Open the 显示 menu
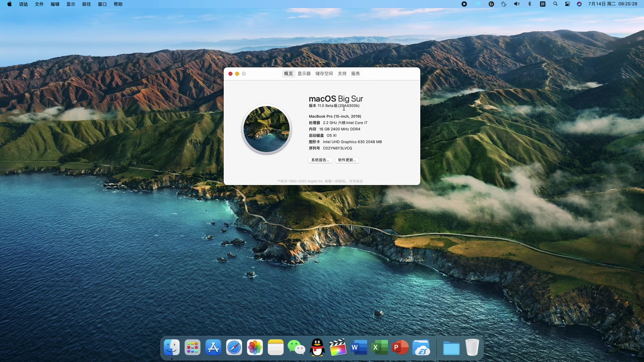The image size is (644, 362). (71, 4)
